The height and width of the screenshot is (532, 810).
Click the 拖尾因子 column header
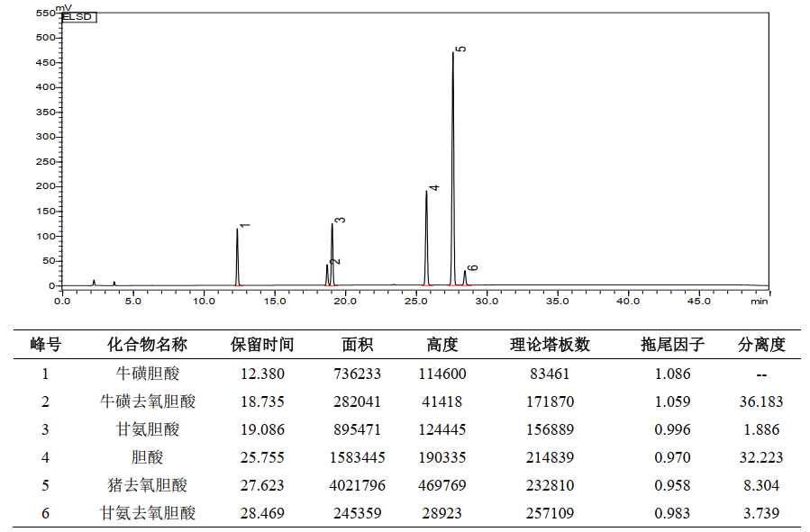click(x=672, y=345)
